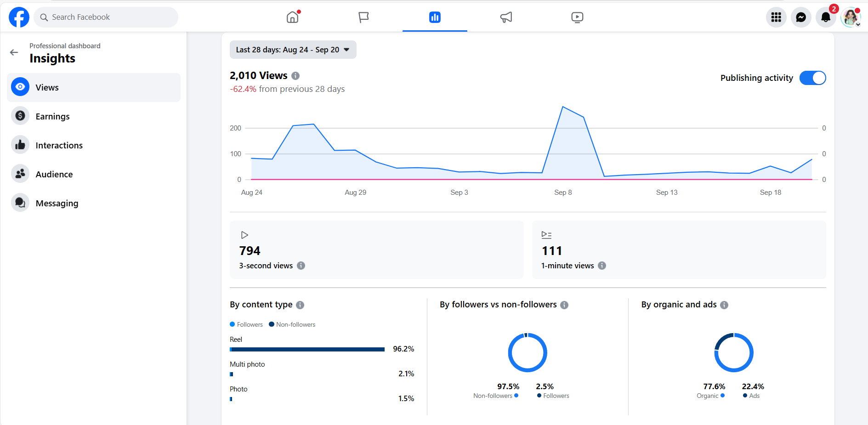Turn off the Publishing activity toggle

click(x=812, y=78)
